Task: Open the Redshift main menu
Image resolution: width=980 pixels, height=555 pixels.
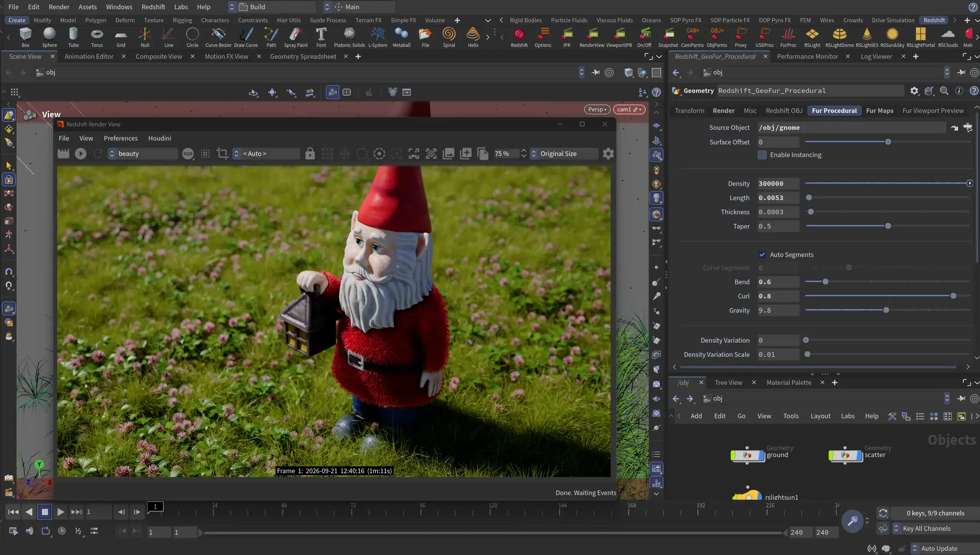Action: pyautogui.click(x=153, y=7)
